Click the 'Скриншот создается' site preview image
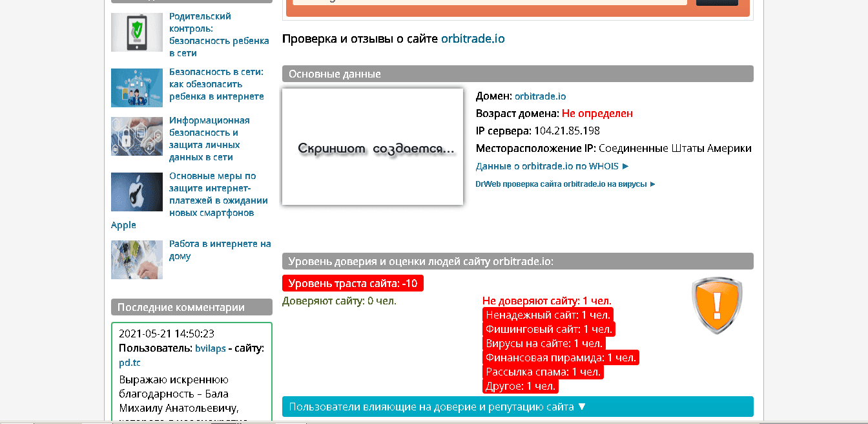 click(x=372, y=147)
